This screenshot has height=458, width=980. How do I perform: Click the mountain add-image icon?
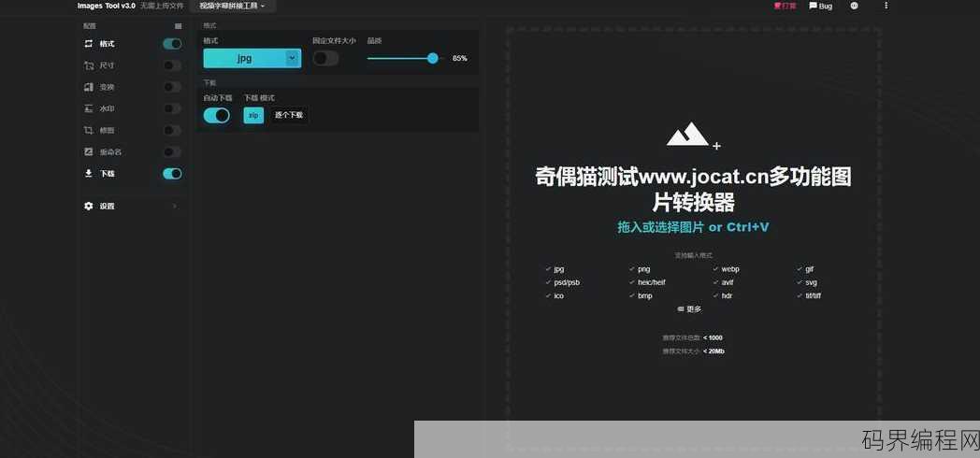[x=693, y=135]
